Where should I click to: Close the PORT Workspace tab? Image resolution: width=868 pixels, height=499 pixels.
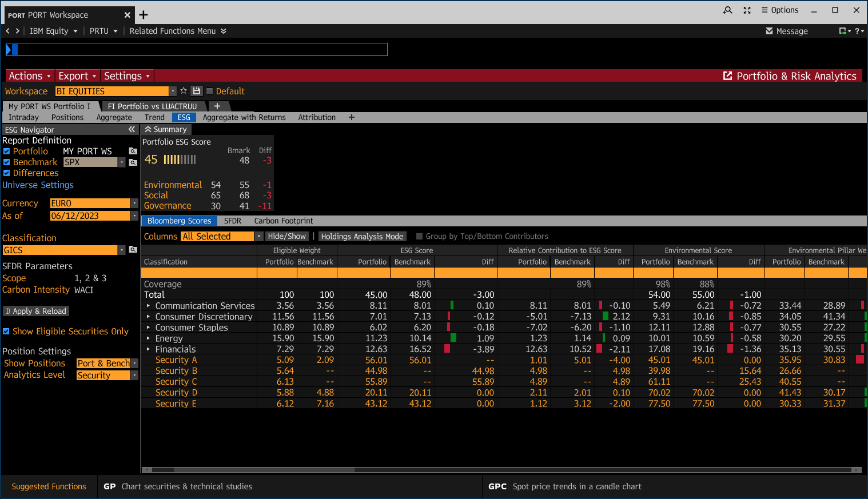coord(128,15)
